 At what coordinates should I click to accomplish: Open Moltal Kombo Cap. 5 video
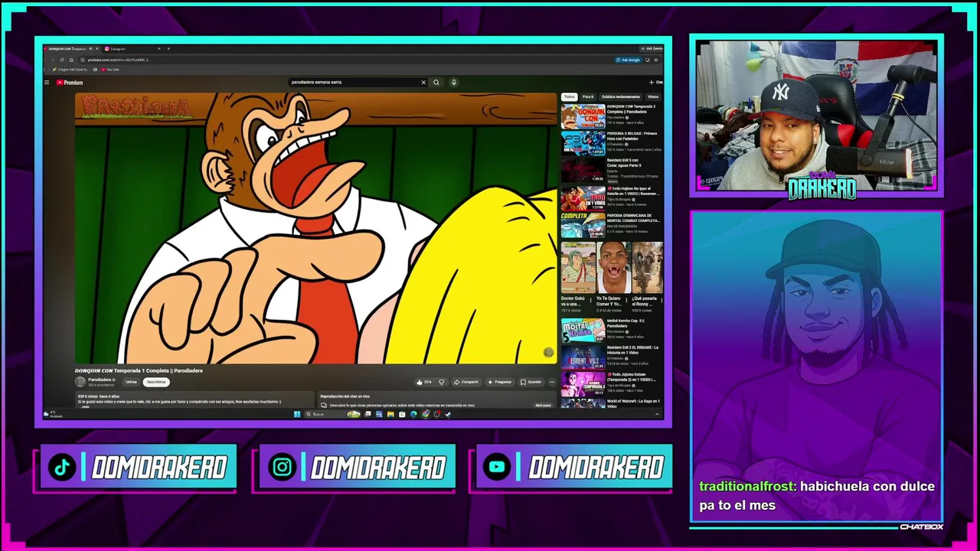point(583,330)
